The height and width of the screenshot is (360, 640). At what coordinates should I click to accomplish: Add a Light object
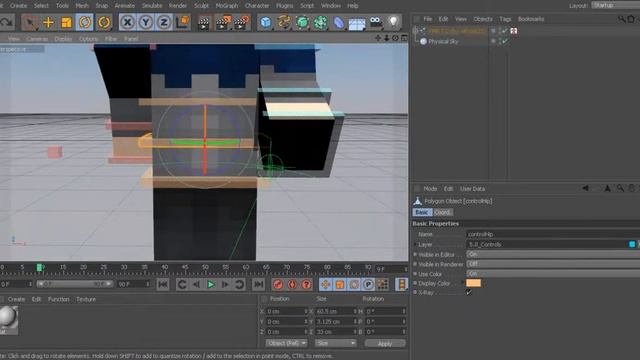click(x=393, y=22)
